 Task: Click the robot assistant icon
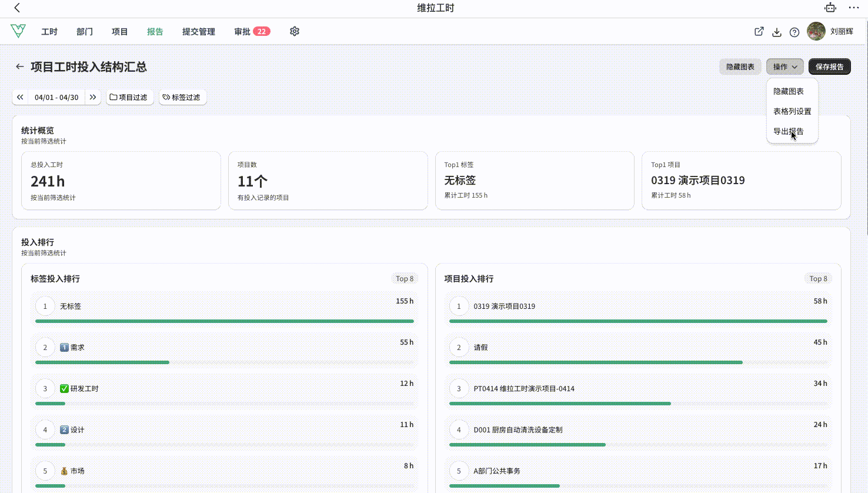(830, 8)
